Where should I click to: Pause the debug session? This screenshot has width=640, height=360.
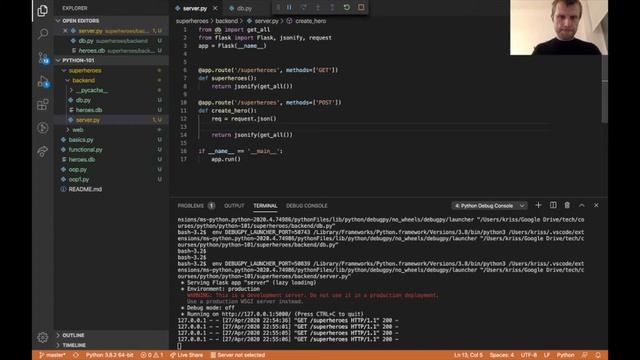click(289, 7)
